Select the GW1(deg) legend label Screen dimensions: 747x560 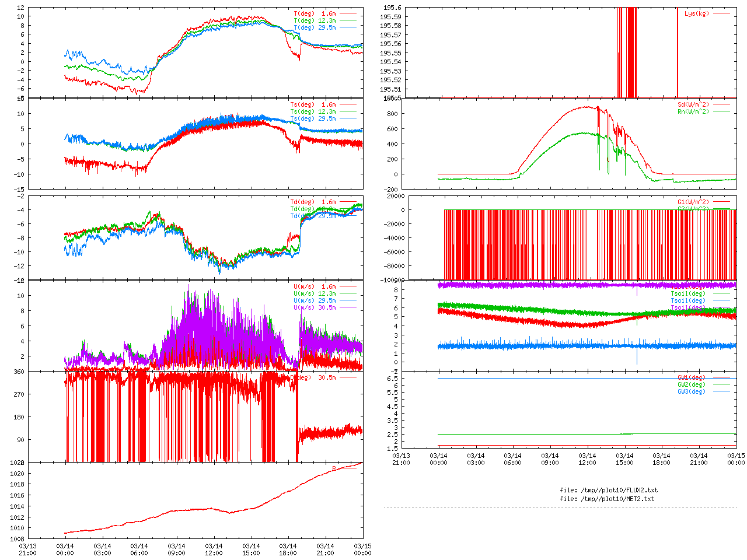(691, 377)
